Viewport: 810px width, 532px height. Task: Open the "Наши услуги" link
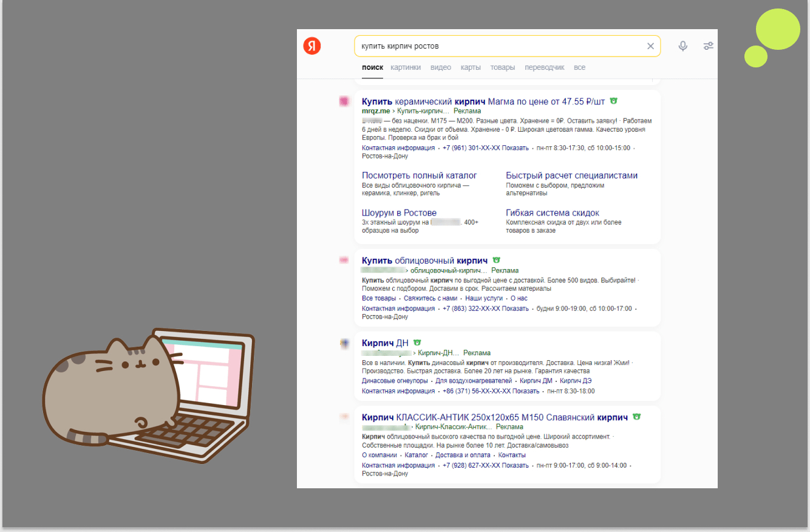[x=484, y=298]
